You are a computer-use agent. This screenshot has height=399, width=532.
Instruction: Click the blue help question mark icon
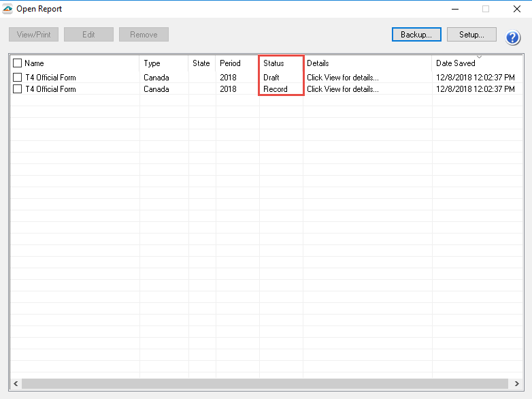click(513, 37)
